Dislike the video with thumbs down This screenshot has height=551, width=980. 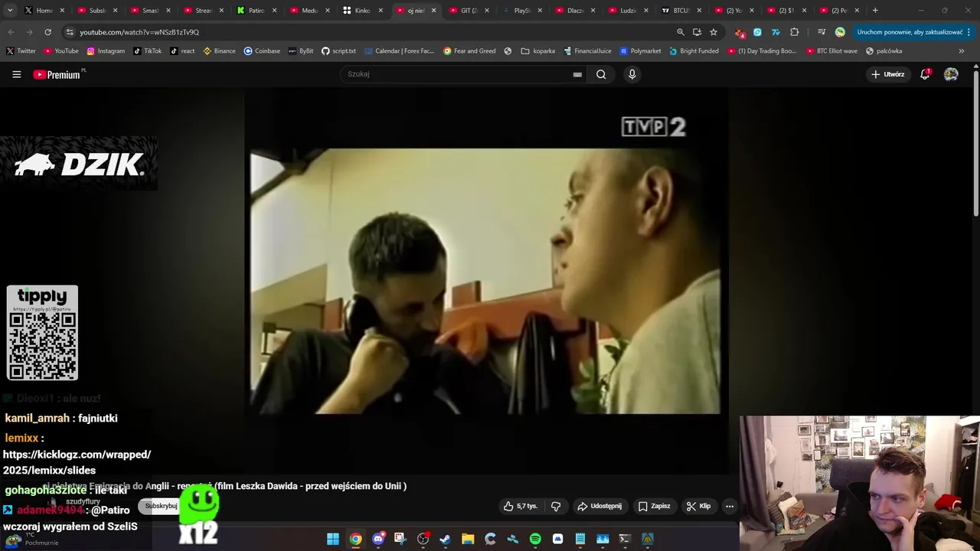click(x=556, y=506)
